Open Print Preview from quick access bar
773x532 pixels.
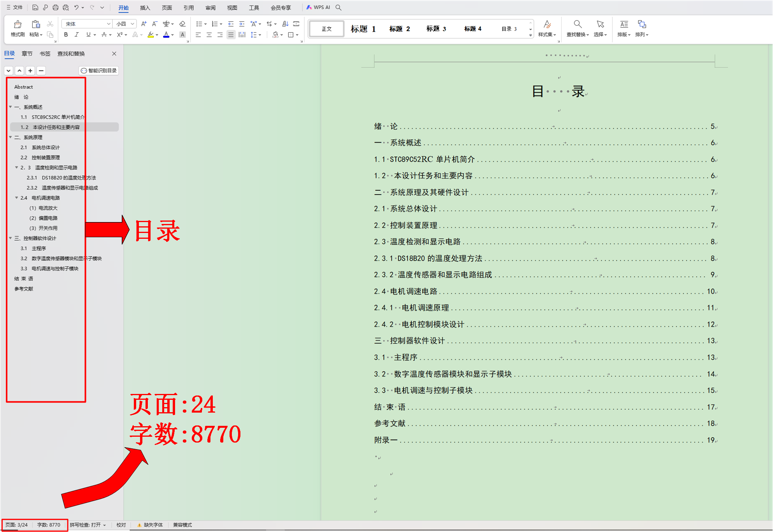[x=66, y=7]
